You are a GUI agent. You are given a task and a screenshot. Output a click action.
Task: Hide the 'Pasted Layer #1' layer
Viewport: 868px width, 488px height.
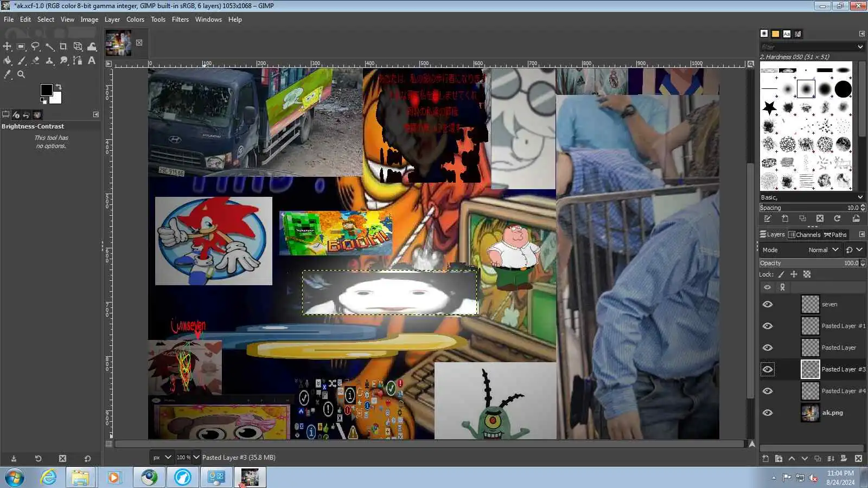[768, 326]
